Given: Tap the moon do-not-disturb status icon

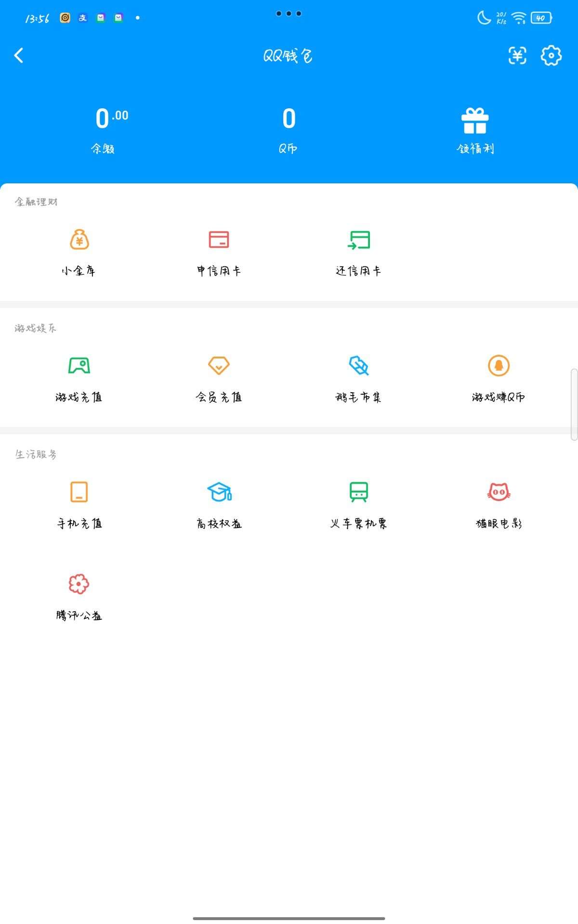Looking at the screenshot, I should tap(484, 18).
